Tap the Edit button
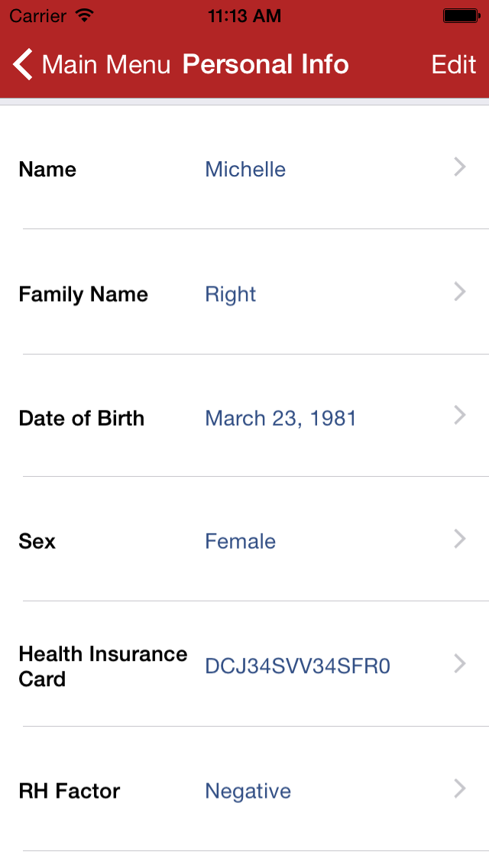This screenshot has width=489, height=868. click(454, 65)
